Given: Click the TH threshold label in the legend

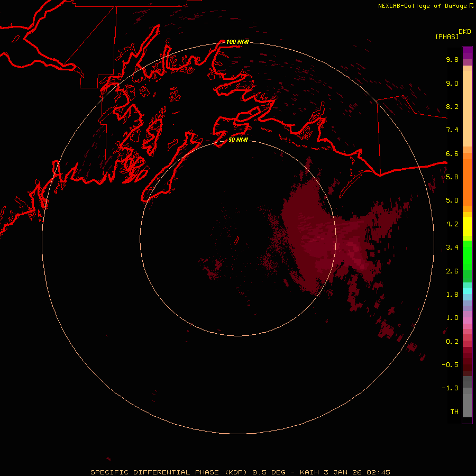Looking at the screenshot, I should coord(454,412).
